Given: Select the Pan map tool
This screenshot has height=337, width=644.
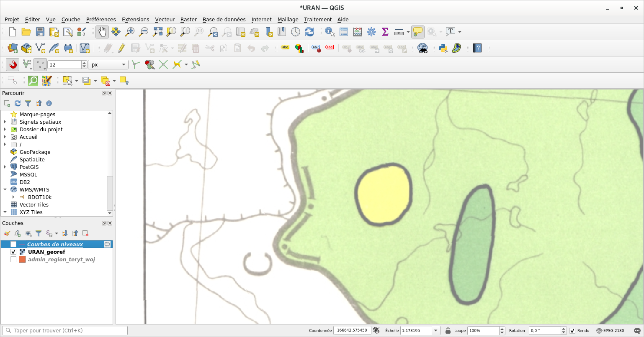Looking at the screenshot, I should pos(102,31).
